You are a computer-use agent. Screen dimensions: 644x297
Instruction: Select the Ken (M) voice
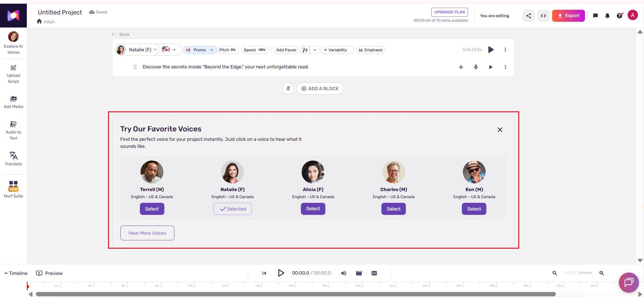tap(474, 209)
